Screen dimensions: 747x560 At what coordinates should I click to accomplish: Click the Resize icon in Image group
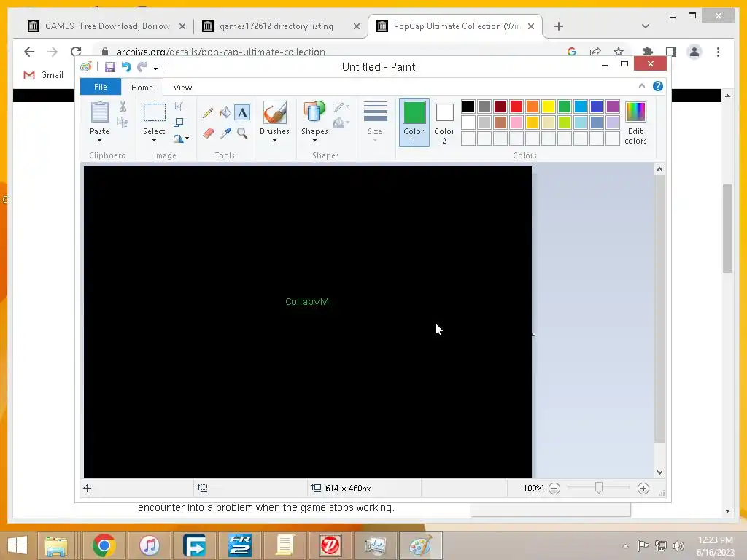(178, 122)
